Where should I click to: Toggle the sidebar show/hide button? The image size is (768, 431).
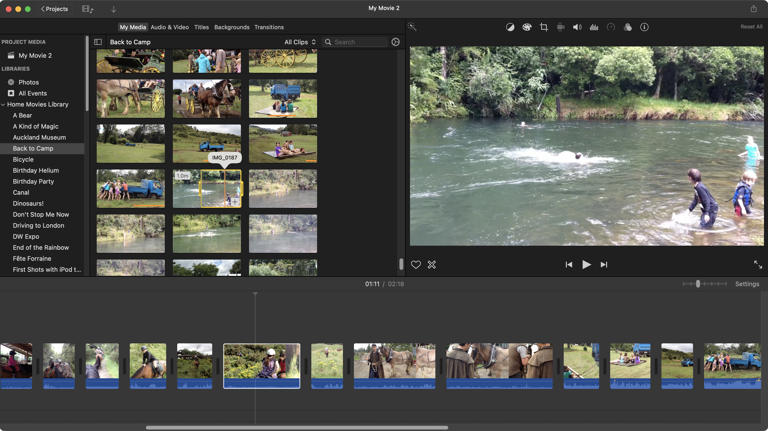point(98,42)
